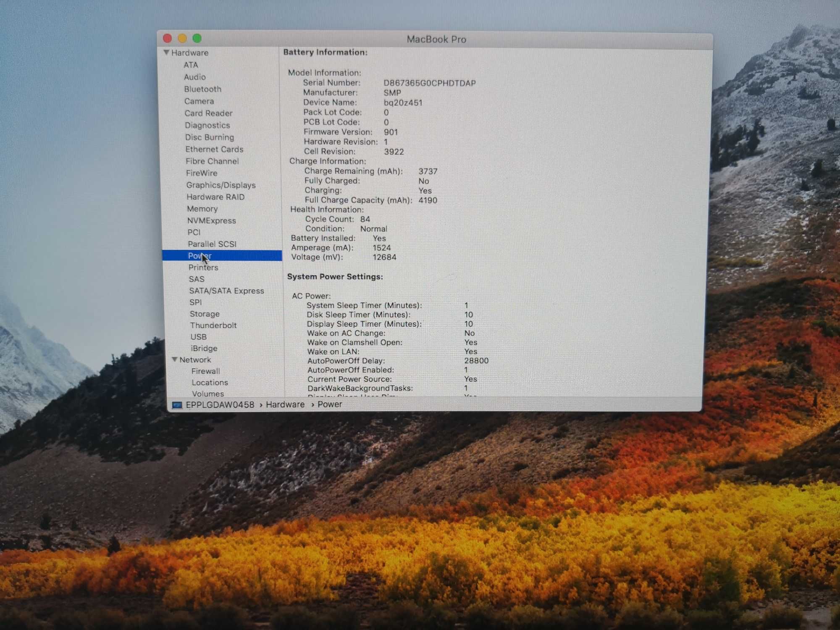Click Power in the path bar
Viewport: 840px width, 630px height.
click(330, 404)
